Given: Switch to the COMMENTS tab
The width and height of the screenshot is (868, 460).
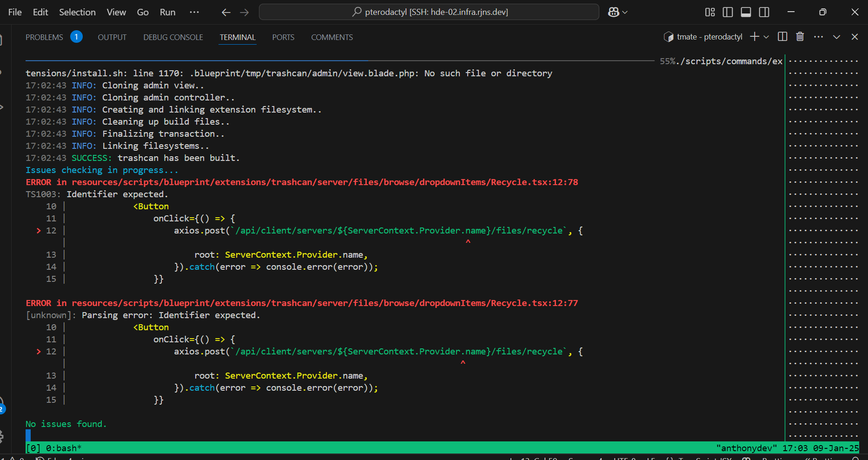Looking at the screenshot, I should (332, 37).
